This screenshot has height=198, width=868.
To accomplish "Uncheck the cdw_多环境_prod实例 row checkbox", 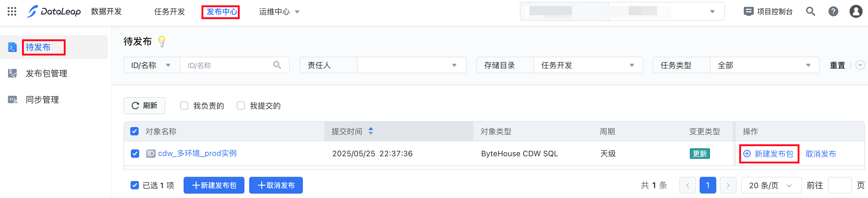I will click(x=135, y=154).
